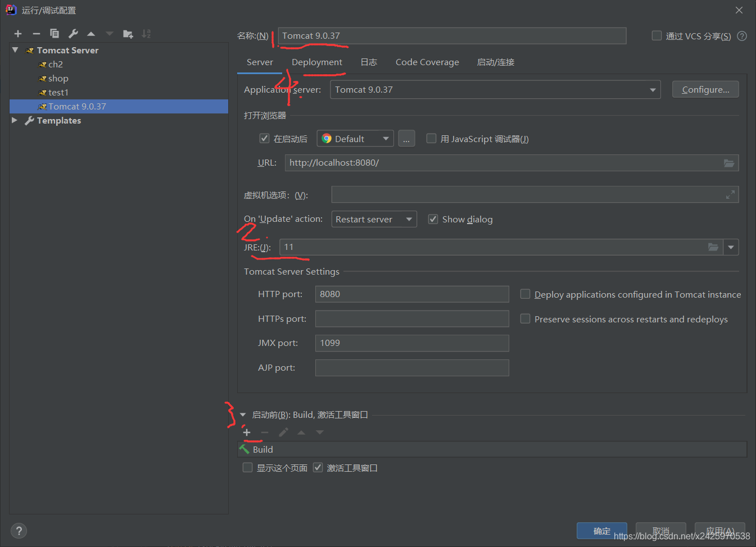Sort configurations alphabetically
The width and height of the screenshot is (756, 547).
point(146,34)
